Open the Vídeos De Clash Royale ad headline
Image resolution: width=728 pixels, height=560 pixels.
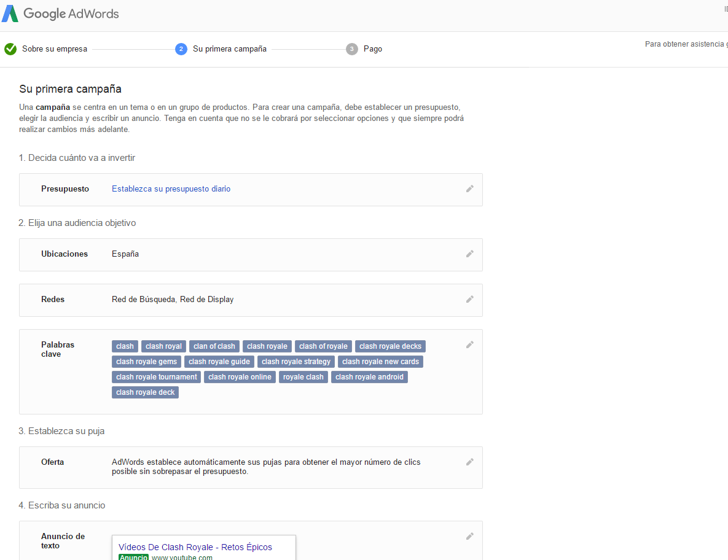[x=195, y=547]
